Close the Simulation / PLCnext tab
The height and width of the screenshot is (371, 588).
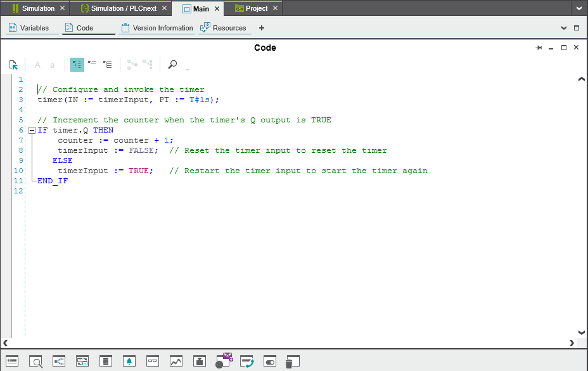pos(164,8)
